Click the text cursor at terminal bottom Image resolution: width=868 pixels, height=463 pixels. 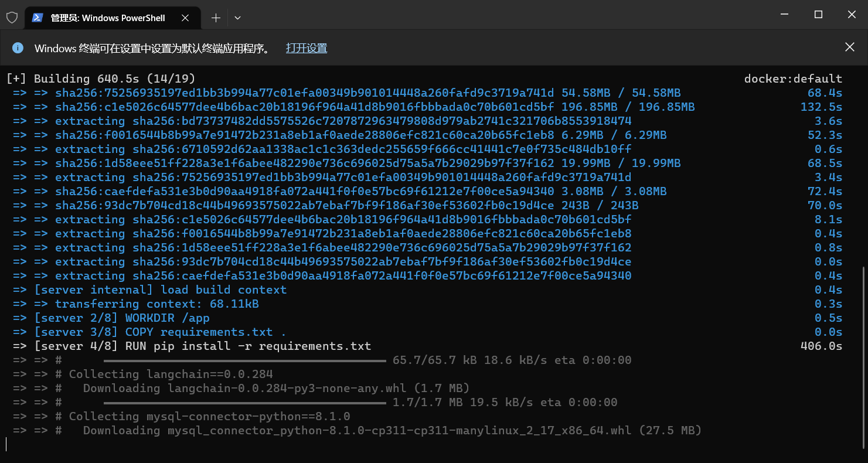(x=6, y=444)
